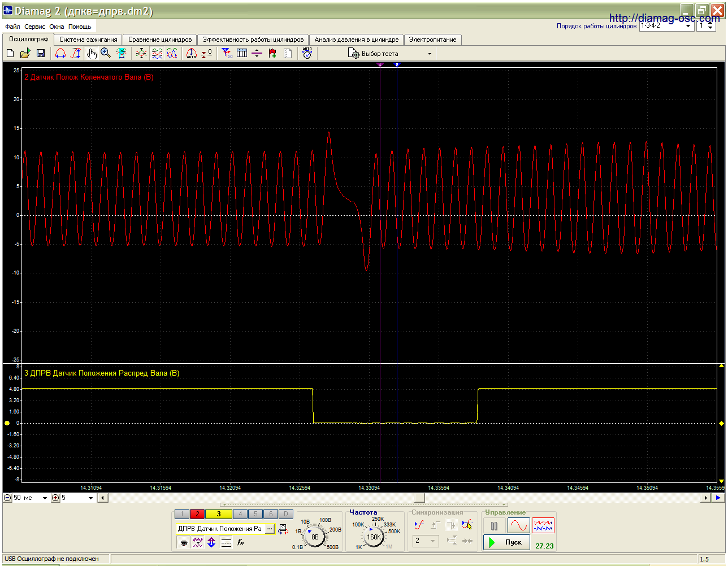Click the cyan channel arrange icon
The height and width of the screenshot is (566, 728).
[x=122, y=53]
